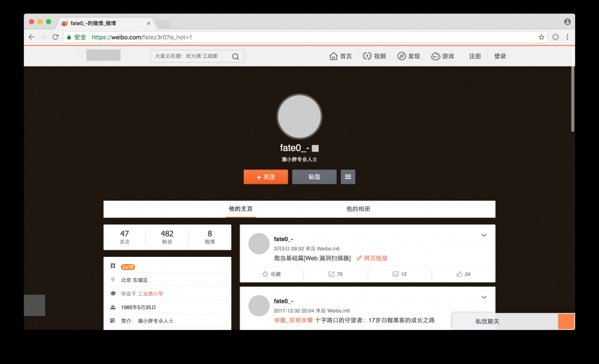This screenshot has height=364, width=599.
Task: Expand options on the first post
Action: pyautogui.click(x=484, y=235)
